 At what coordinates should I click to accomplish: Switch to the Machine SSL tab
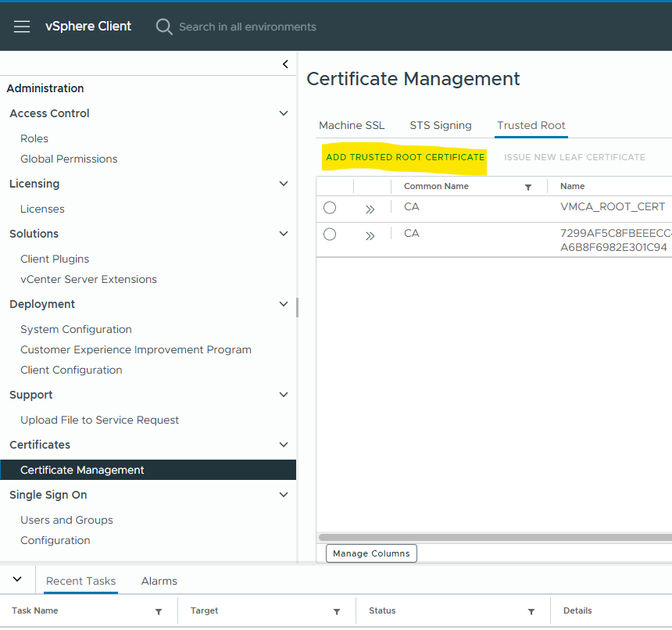[352, 125]
